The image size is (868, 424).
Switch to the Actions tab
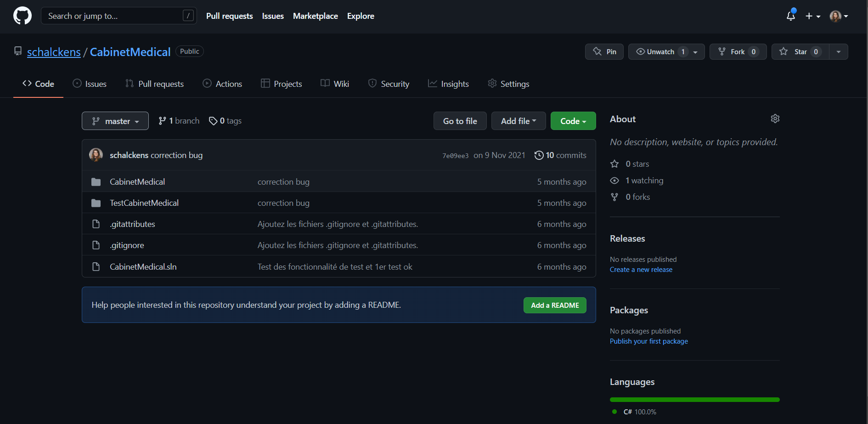pos(222,84)
